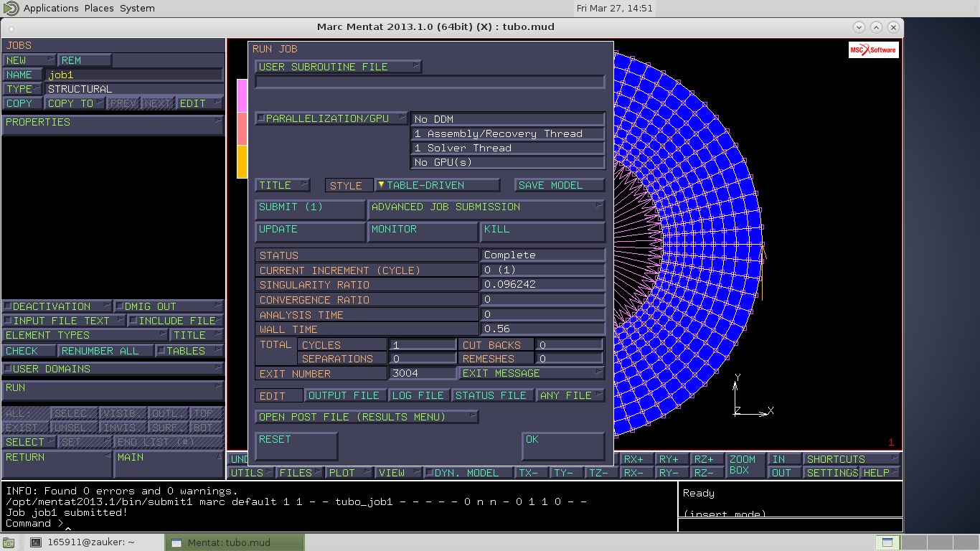Expand OPEN POST FILE (RESULTS MENU)
This screenshot has width=980, height=551.
pos(367,417)
